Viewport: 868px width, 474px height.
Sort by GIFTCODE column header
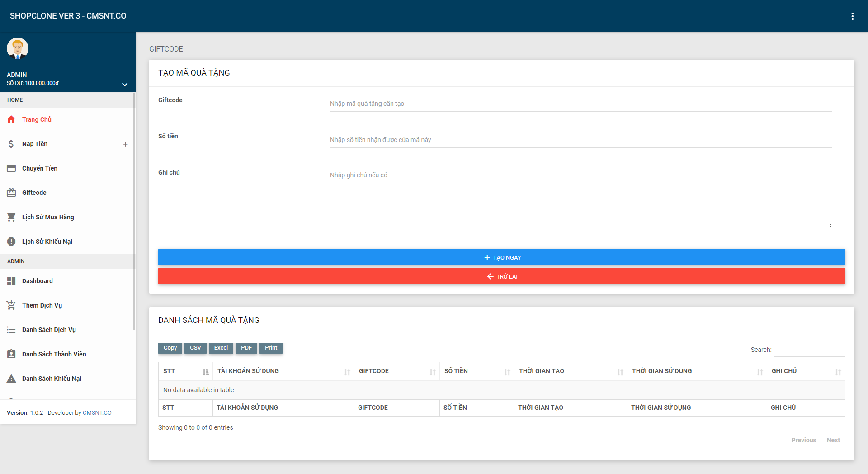[x=396, y=371]
